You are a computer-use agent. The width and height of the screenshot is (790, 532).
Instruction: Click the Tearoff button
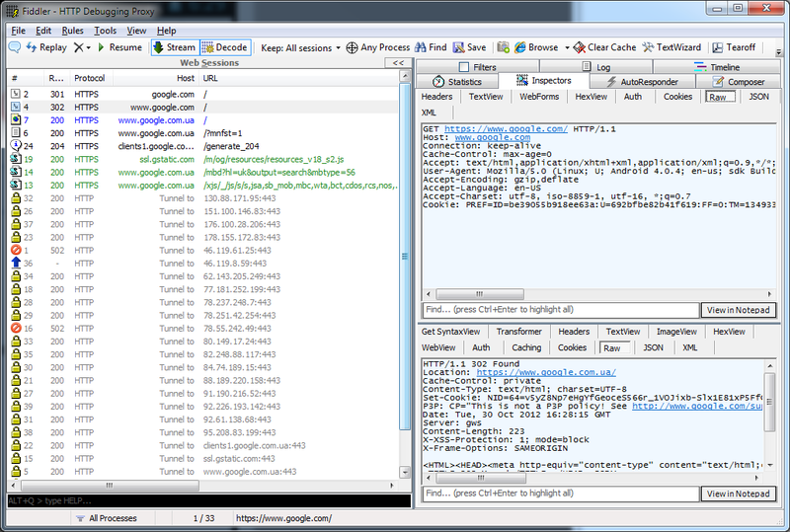pos(734,47)
